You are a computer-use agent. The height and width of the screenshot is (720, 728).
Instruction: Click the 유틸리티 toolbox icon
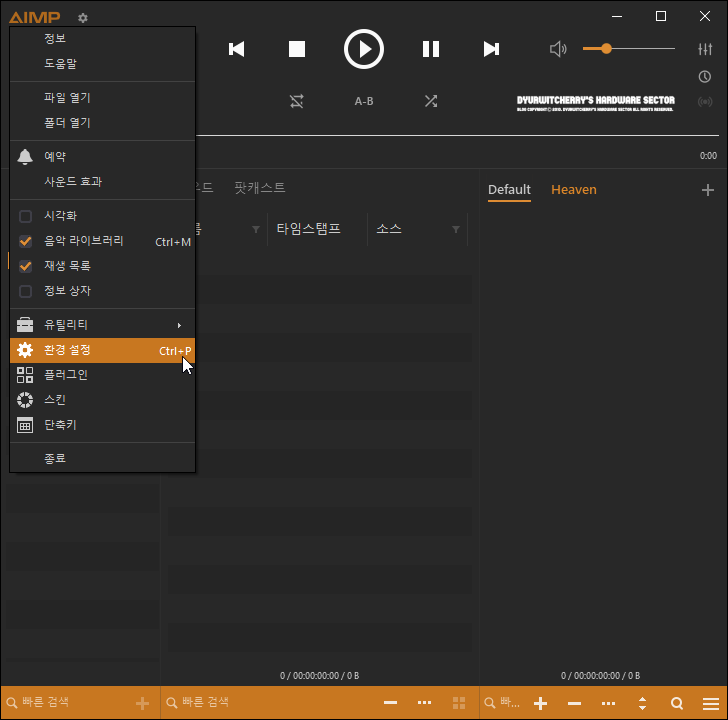point(25,325)
